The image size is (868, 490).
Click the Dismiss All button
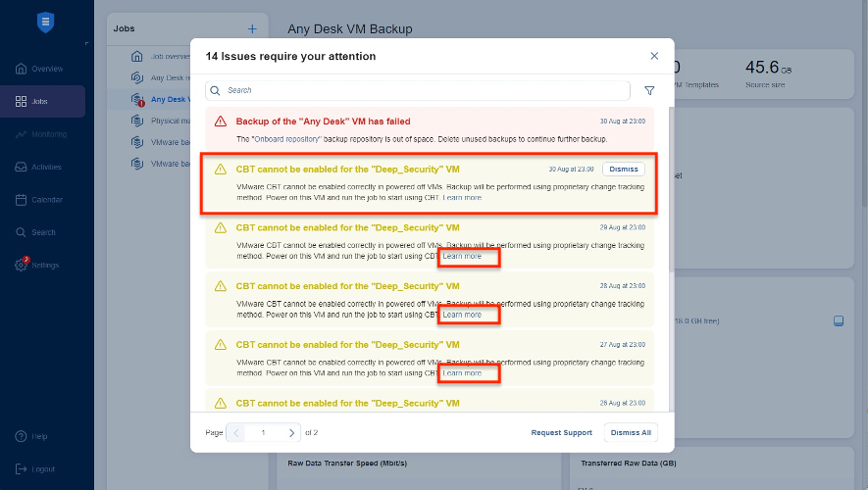(x=631, y=432)
